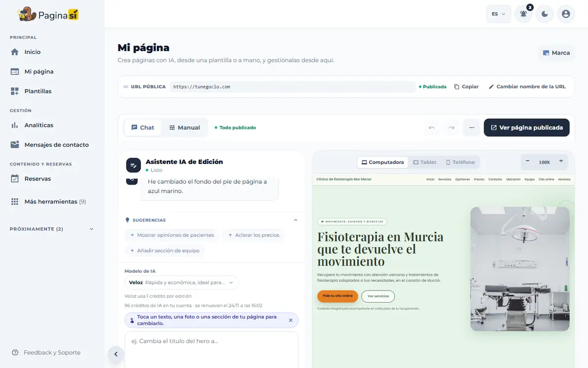588x368 pixels.
Task: Copy the public URL
Action: 466,87
